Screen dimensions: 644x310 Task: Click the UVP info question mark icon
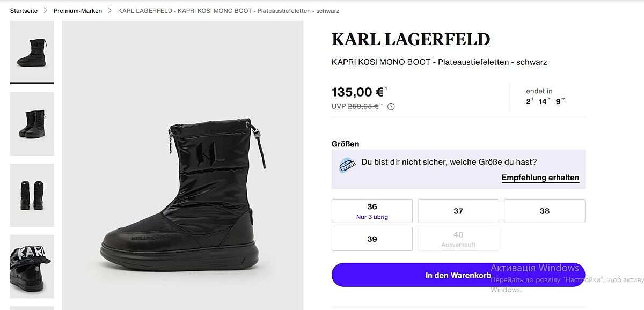click(391, 106)
